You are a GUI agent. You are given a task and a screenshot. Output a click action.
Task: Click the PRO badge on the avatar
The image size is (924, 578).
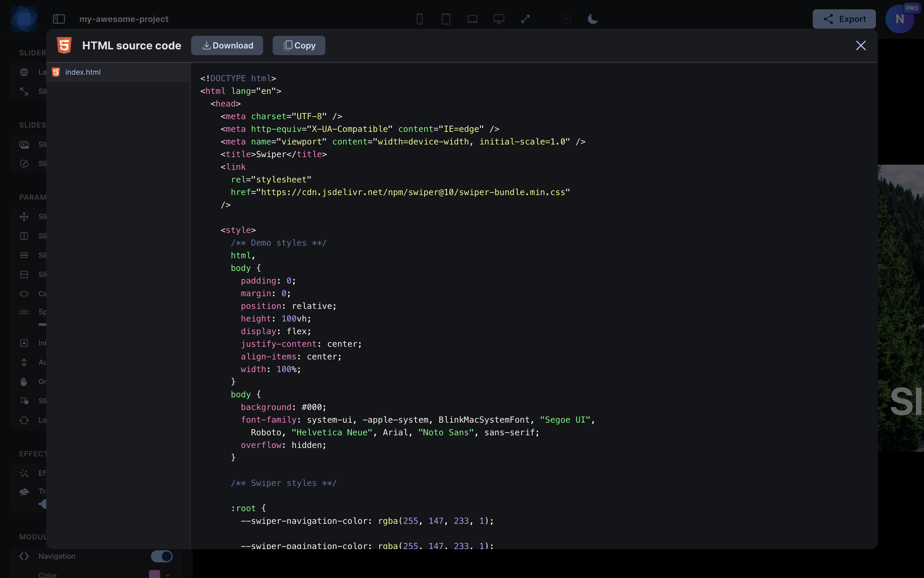(x=912, y=8)
